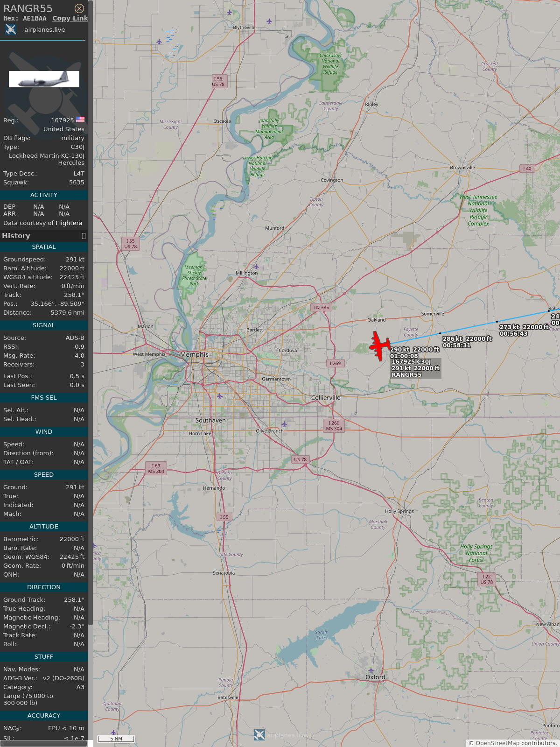Click the Magnetic Decl. value -2.3°
The height and width of the screenshot is (747, 560).
(77, 627)
